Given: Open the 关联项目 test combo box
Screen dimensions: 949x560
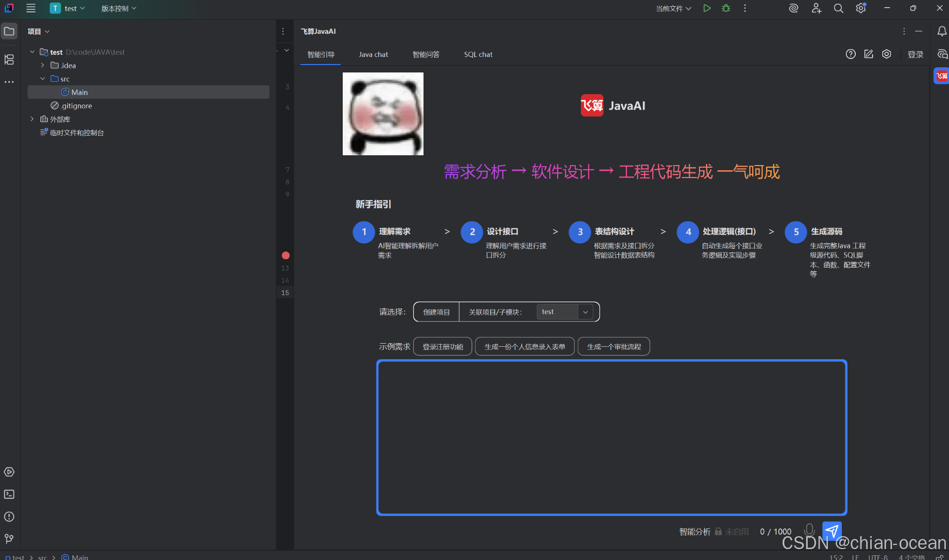Looking at the screenshot, I should coord(565,312).
